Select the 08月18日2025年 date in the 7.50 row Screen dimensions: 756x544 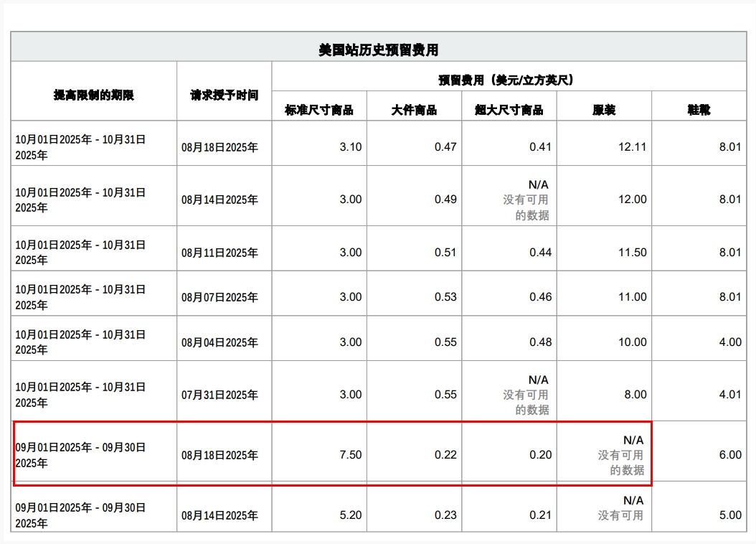(220, 455)
